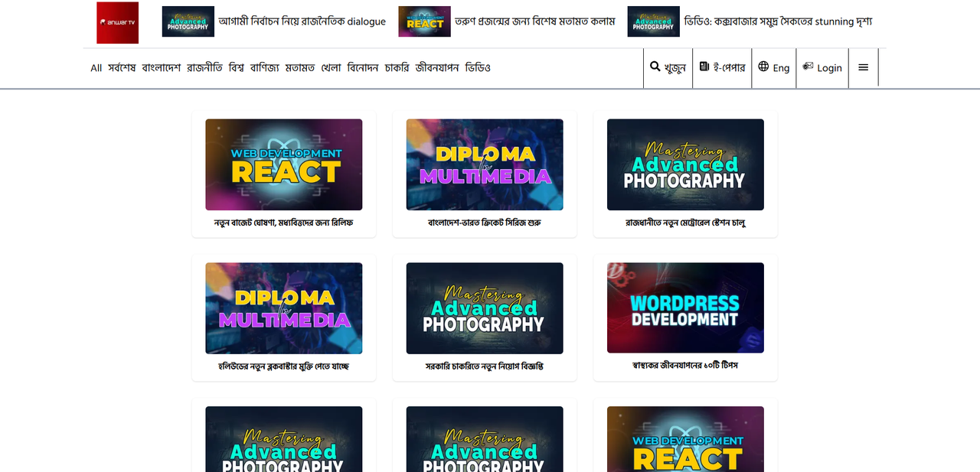Open article হলিউডের নতুন ব্লকবাস্টার মুক্তি পেতে যাচ্ছে
This screenshot has height=472, width=980.
(284, 366)
